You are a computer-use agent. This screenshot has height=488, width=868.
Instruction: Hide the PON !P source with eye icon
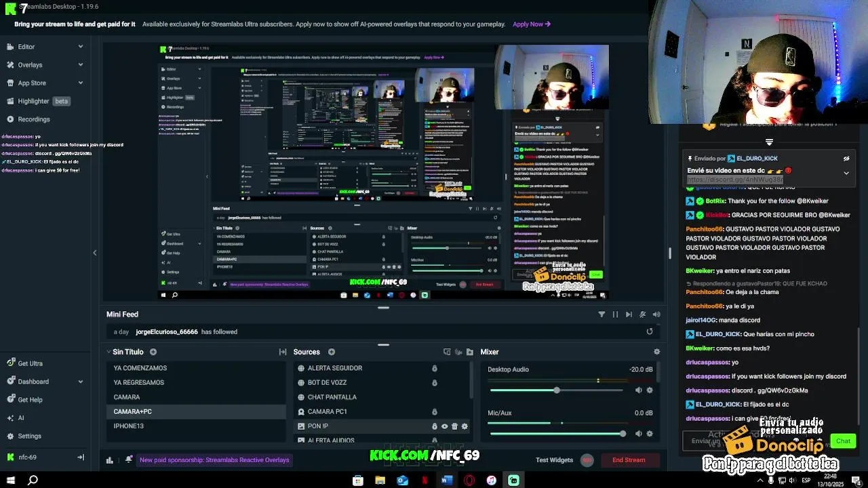[445, 426]
